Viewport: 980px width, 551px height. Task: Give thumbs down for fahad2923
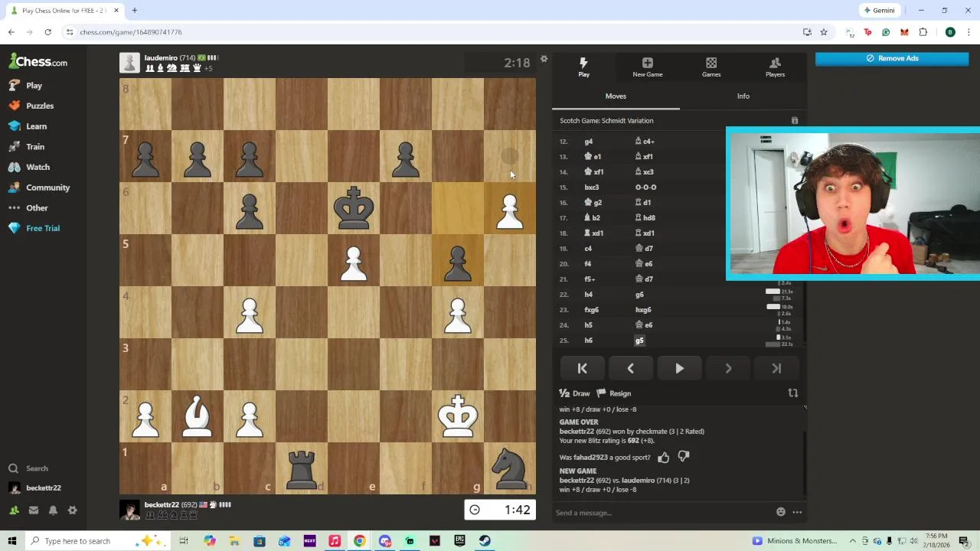tap(684, 457)
